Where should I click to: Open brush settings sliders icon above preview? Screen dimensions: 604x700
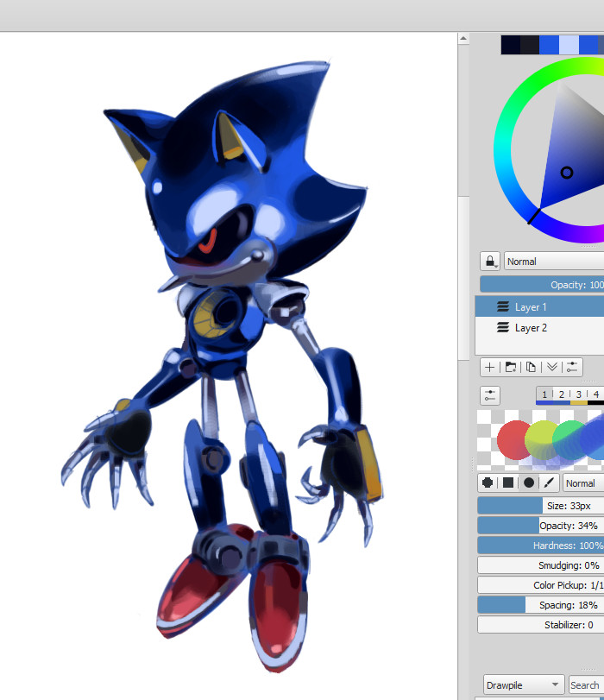click(490, 395)
